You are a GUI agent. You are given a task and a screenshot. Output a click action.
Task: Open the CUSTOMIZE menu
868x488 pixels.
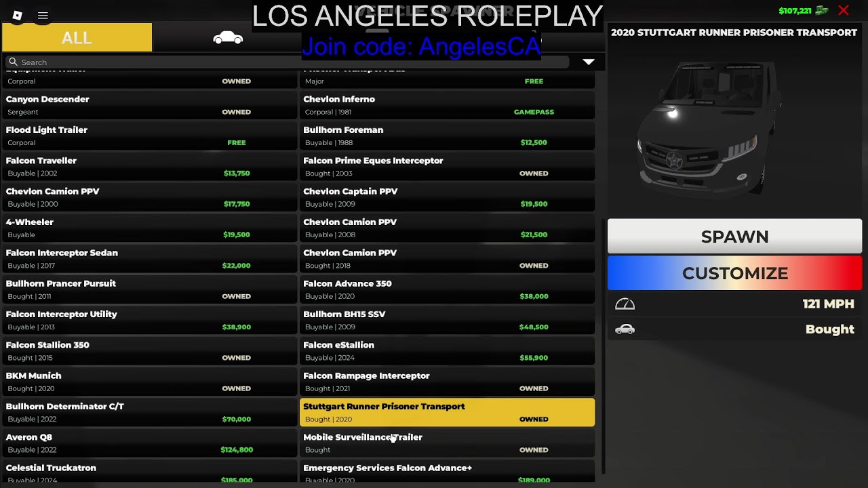point(734,273)
